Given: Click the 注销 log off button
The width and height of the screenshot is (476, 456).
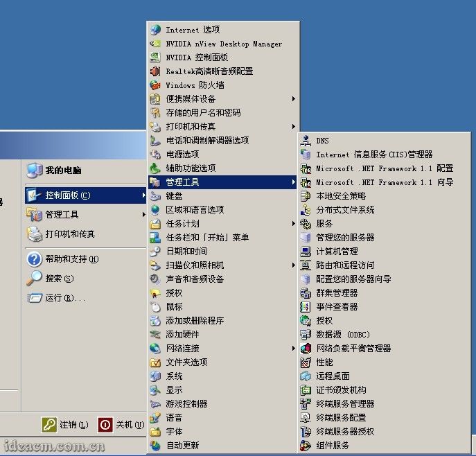Looking at the screenshot, I should (x=65, y=425).
